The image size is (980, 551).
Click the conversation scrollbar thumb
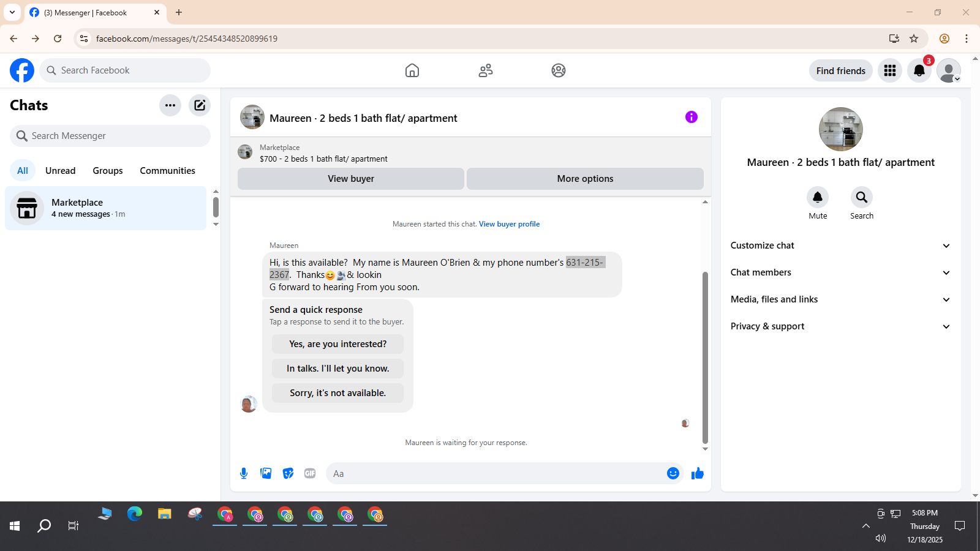pos(705,358)
